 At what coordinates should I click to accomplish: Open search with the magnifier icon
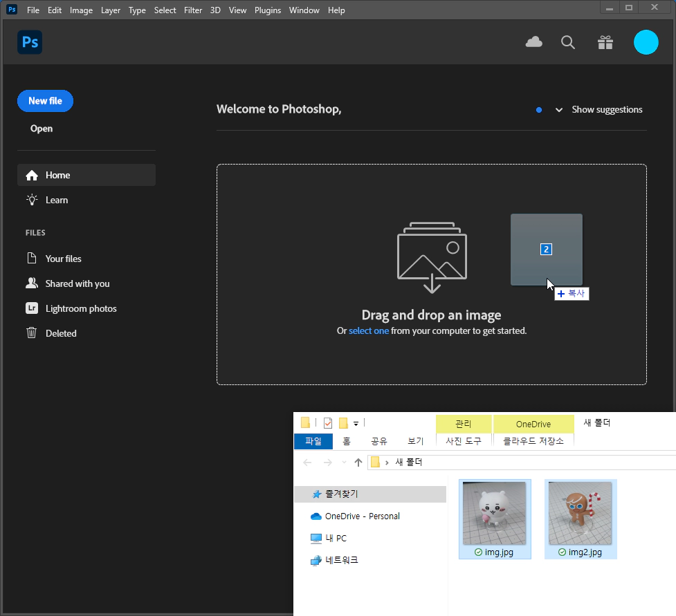(x=568, y=42)
